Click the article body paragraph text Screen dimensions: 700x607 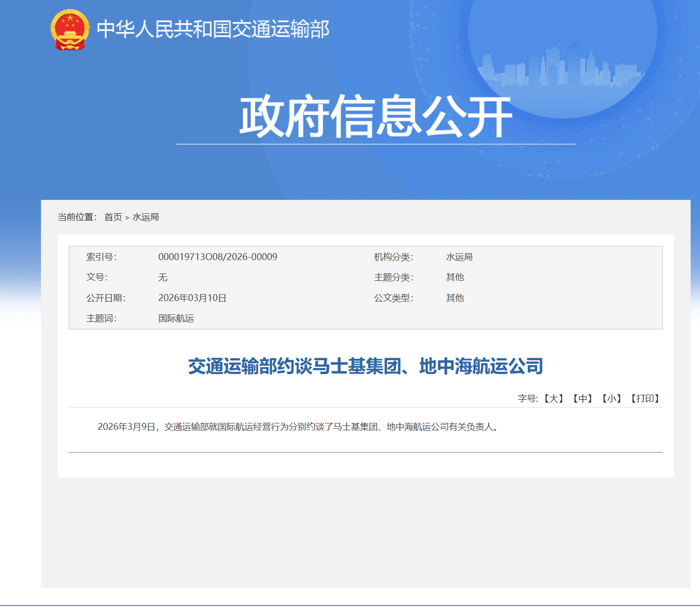click(299, 427)
